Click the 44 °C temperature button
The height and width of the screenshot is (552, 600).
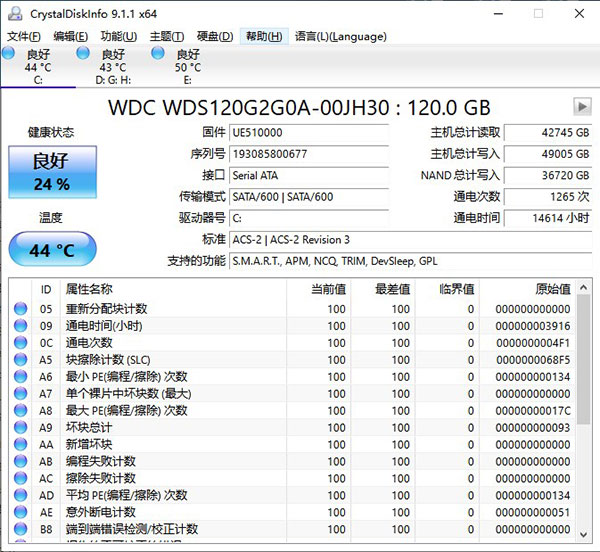52,250
